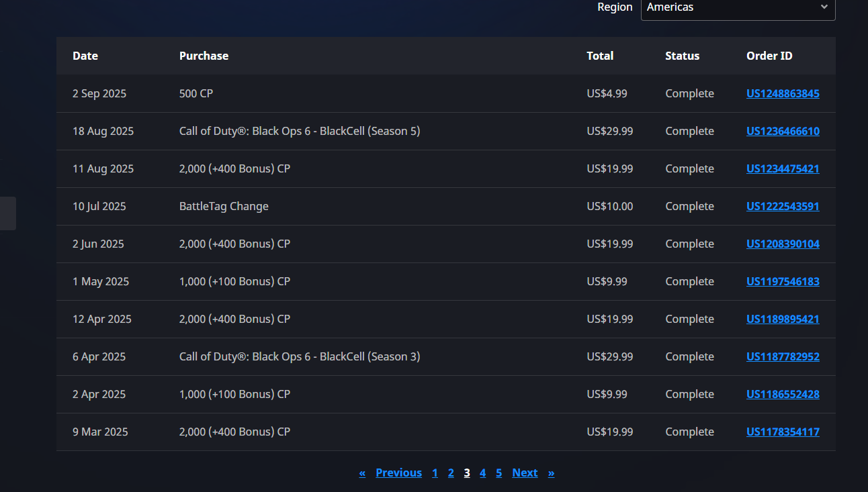The height and width of the screenshot is (492, 868).
Task: Jump to first page with « link
Action: (x=362, y=473)
